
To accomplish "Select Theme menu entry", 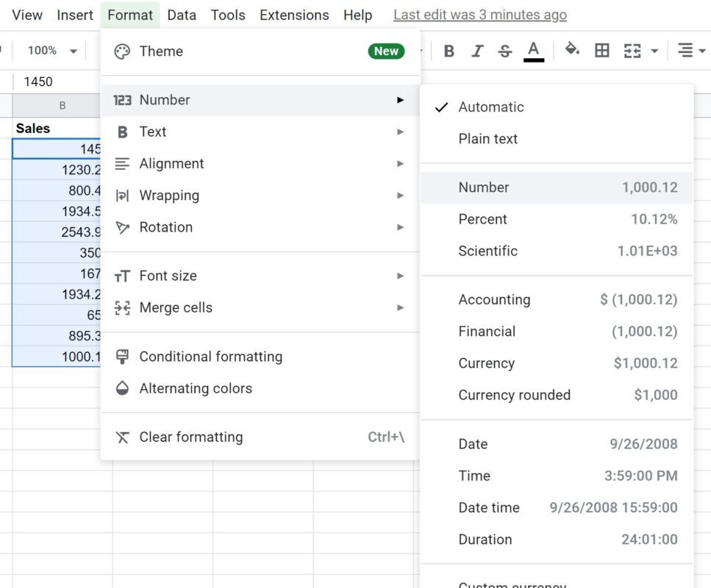I will (260, 51).
